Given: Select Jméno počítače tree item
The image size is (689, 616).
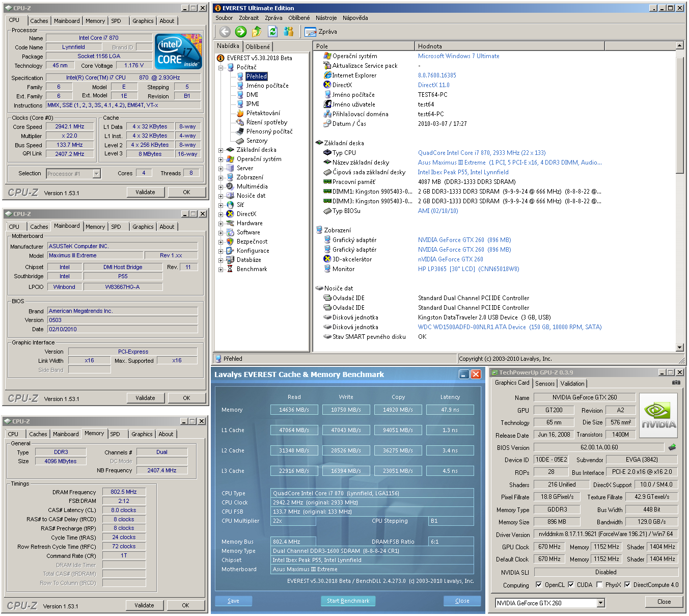Looking at the screenshot, I should tap(267, 86).
